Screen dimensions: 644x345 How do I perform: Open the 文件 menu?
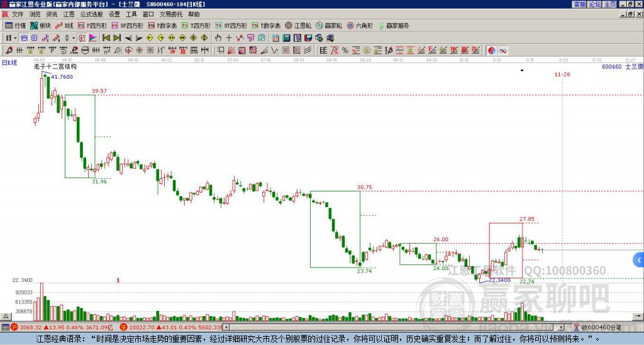[x=18, y=14]
